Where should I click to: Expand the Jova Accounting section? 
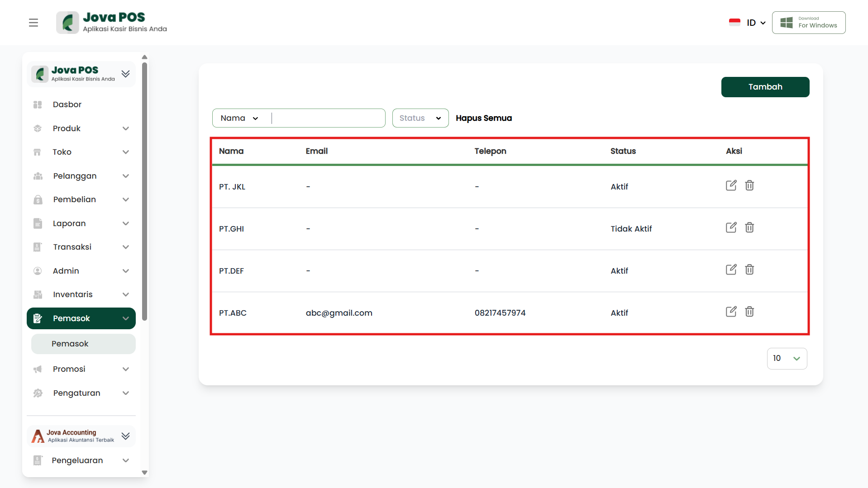[x=126, y=436]
